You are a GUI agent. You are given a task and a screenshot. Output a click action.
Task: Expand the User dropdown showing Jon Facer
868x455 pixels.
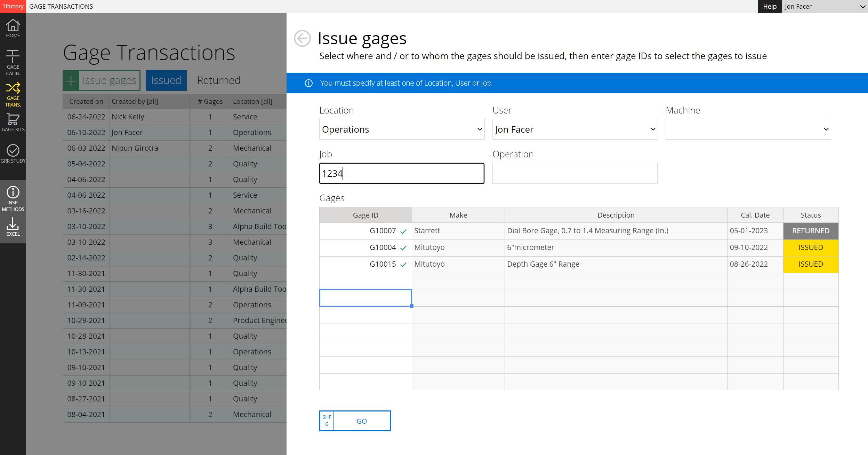tap(574, 130)
